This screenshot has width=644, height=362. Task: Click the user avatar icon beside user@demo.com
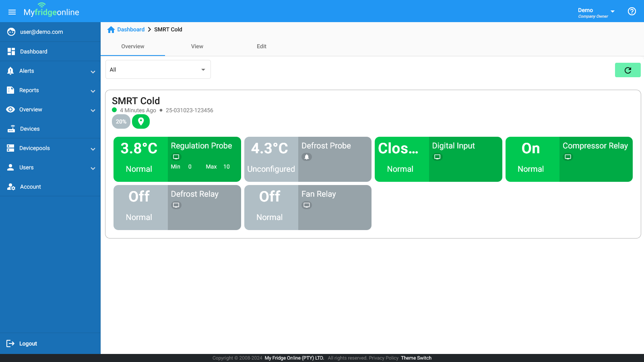click(x=11, y=32)
